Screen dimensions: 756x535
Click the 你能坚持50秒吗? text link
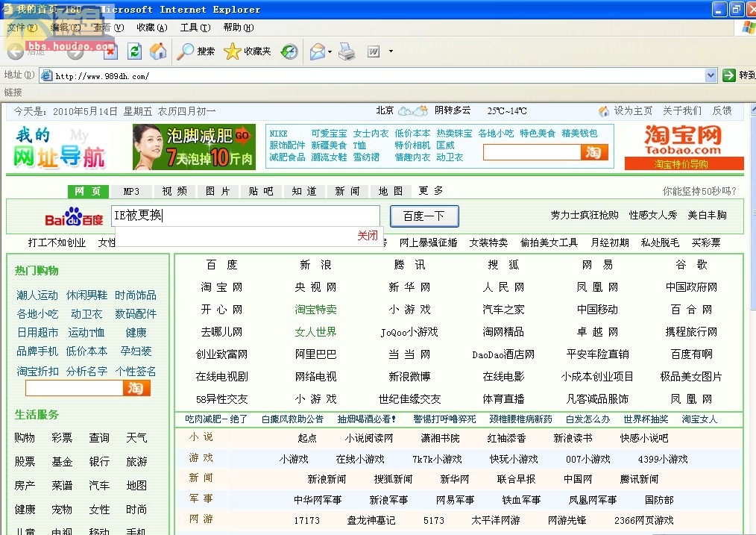pyautogui.click(x=699, y=192)
